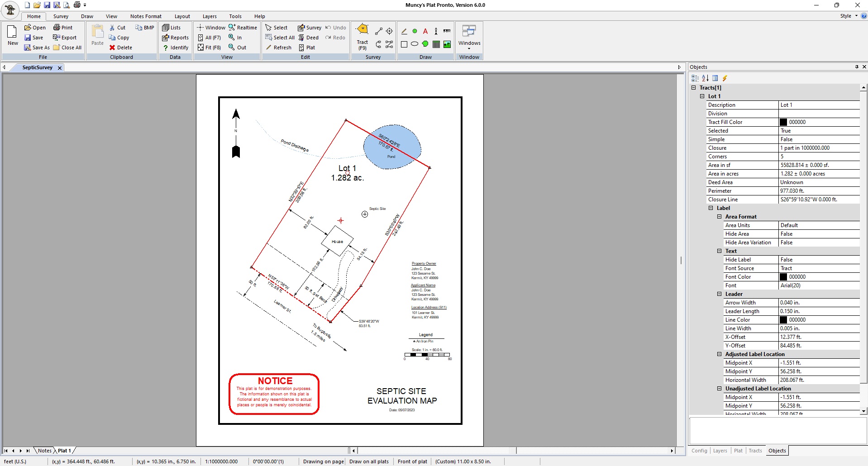
Task: Select the green polygon draw tool
Action: click(x=425, y=44)
